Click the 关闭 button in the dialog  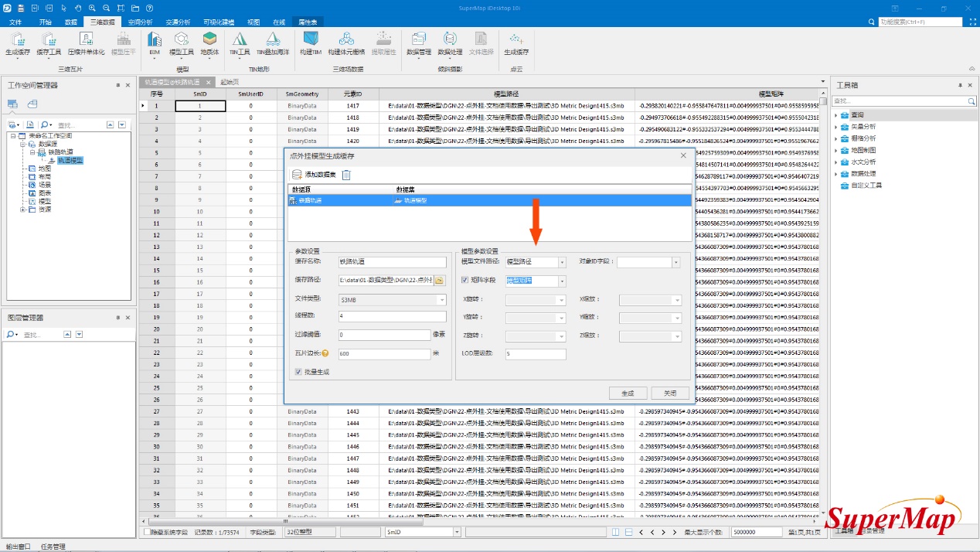(x=669, y=393)
